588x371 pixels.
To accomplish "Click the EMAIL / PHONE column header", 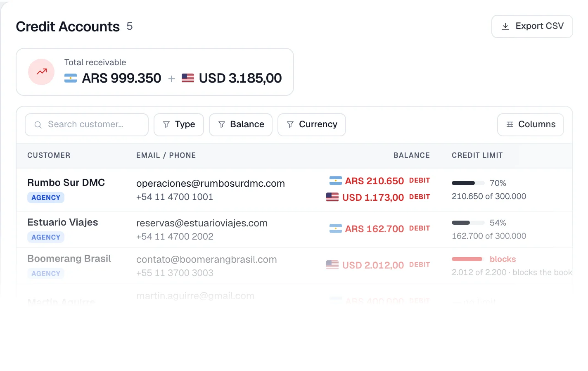I will click(x=166, y=155).
